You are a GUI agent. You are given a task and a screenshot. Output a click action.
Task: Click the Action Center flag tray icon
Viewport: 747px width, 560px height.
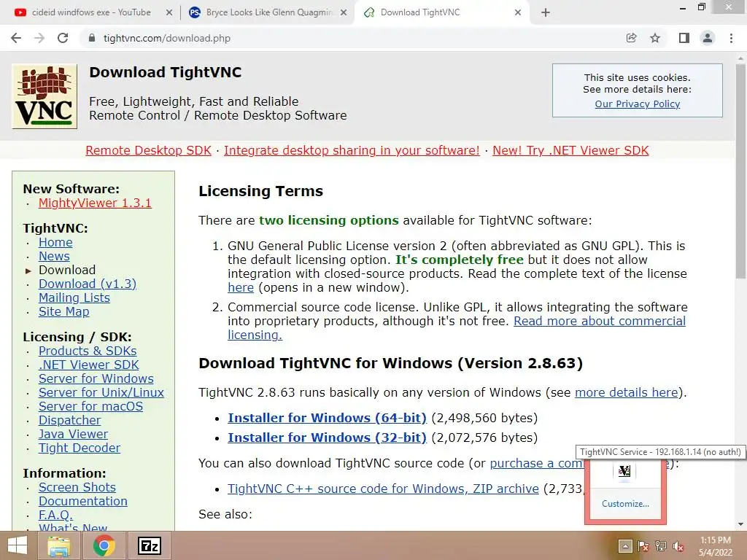[643, 546]
